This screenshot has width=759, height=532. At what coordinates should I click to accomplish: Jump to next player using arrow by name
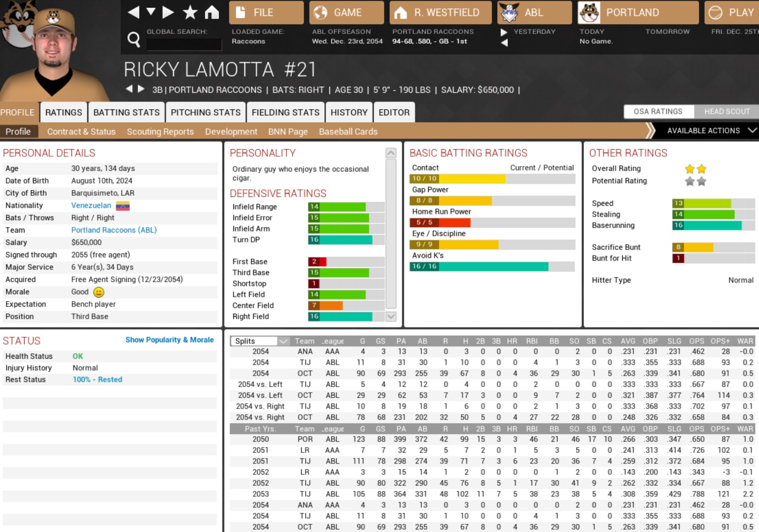tap(141, 89)
